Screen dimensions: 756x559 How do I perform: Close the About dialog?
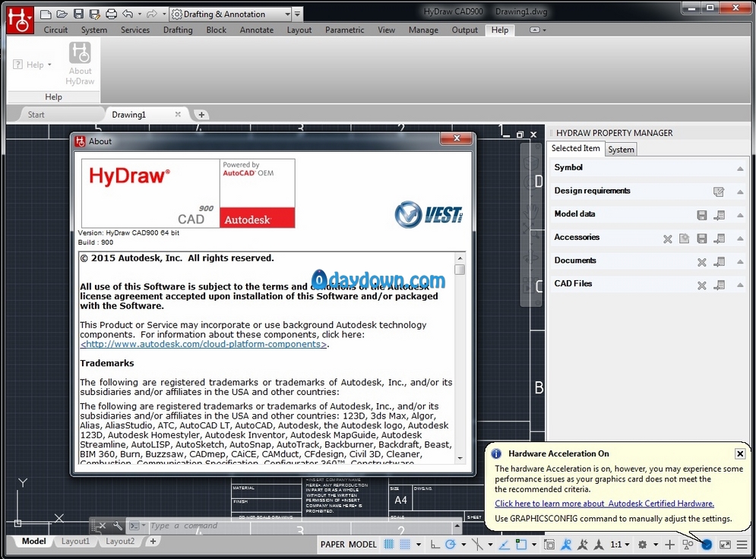(x=456, y=138)
